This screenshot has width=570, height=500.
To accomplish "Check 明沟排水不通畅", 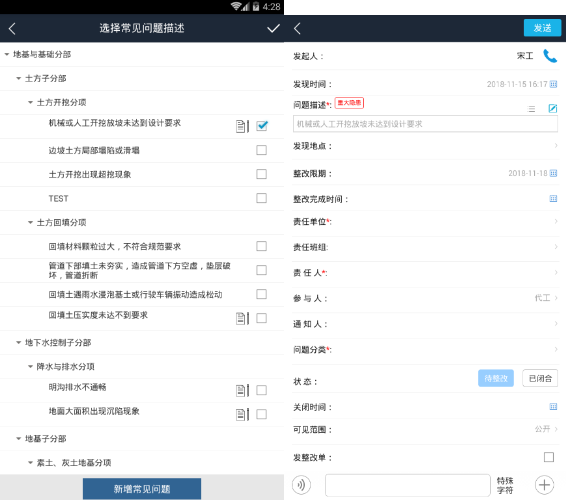I will [x=261, y=390].
